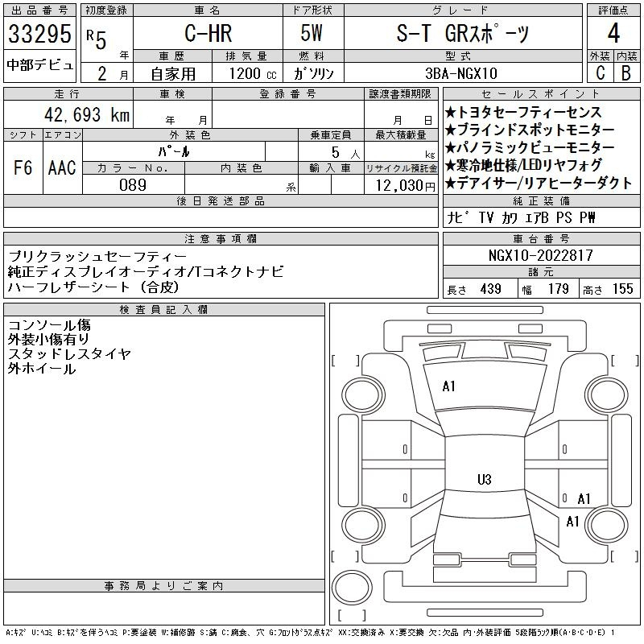The image size is (644, 644).
Task: Click the 検査員記入欄 header
Action: pyautogui.click(x=164, y=310)
